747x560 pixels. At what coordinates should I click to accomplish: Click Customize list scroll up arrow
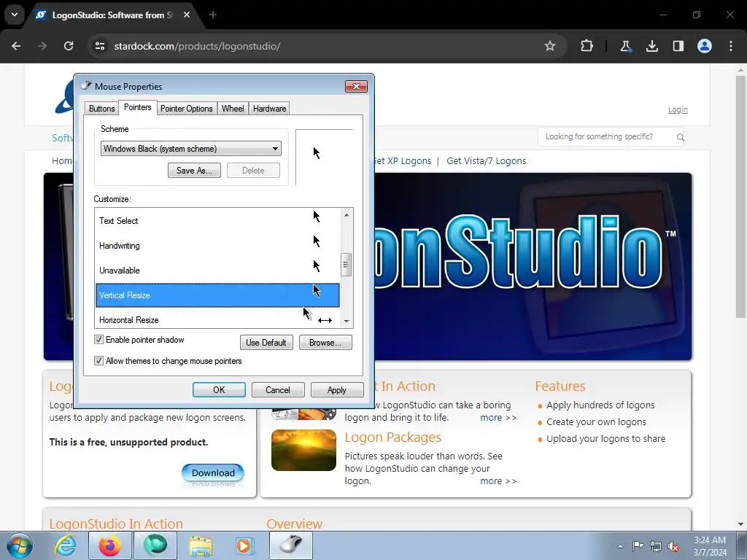[347, 215]
